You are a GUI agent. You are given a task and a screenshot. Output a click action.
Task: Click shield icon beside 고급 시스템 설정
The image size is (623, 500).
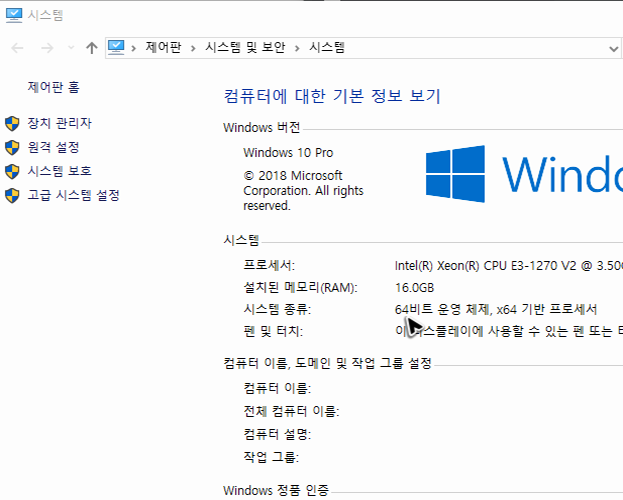click(12, 196)
